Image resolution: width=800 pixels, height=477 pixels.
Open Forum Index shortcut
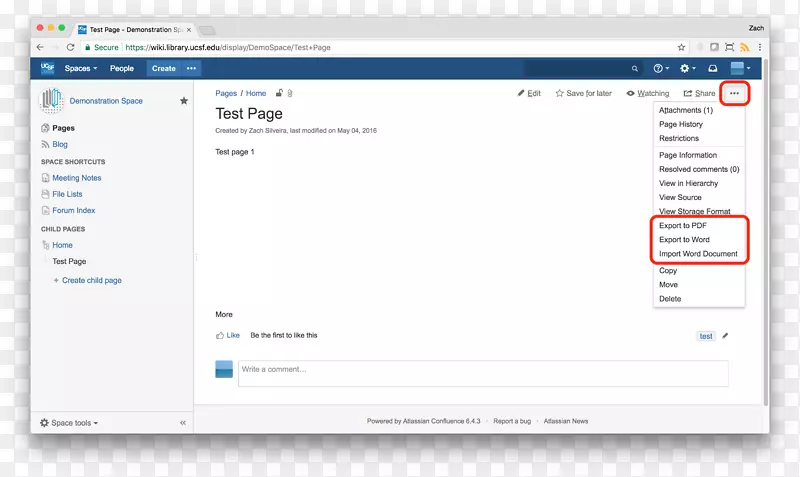click(73, 211)
